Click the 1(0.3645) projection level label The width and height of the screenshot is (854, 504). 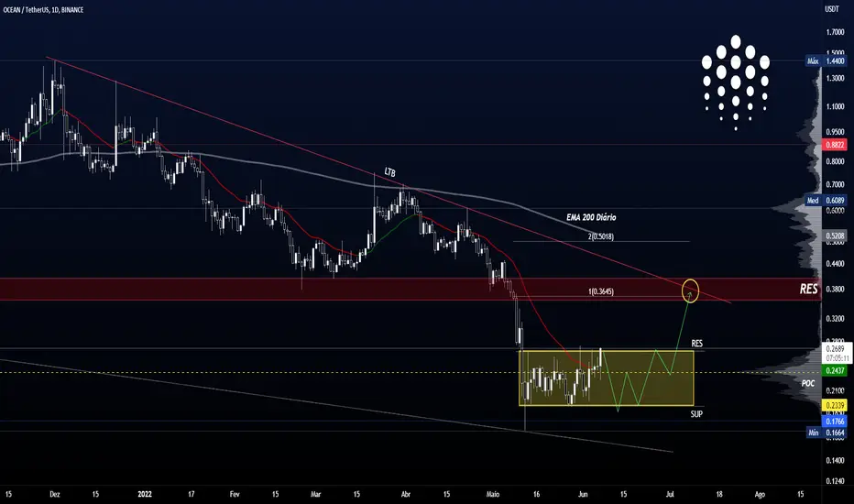pos(601,291)
